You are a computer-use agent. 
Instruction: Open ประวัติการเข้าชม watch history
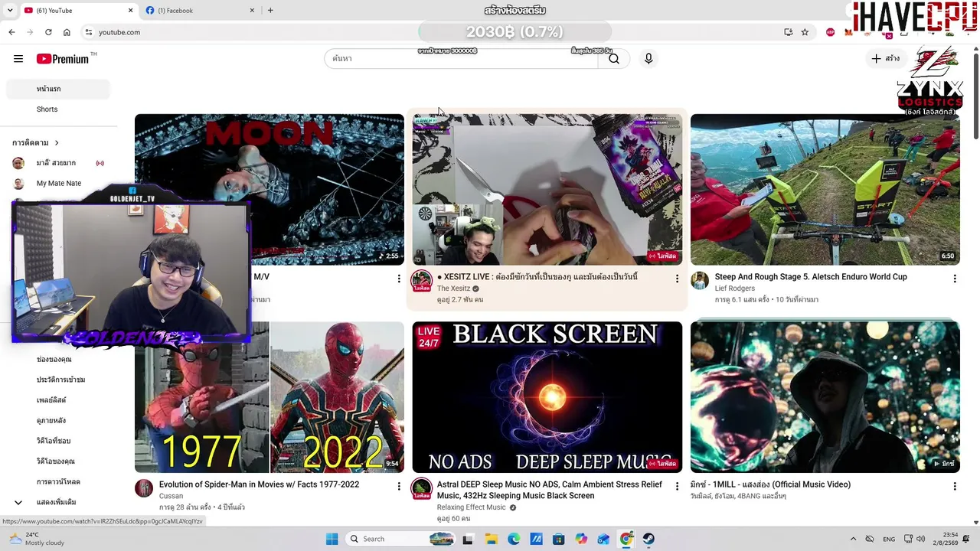point(60,380)
